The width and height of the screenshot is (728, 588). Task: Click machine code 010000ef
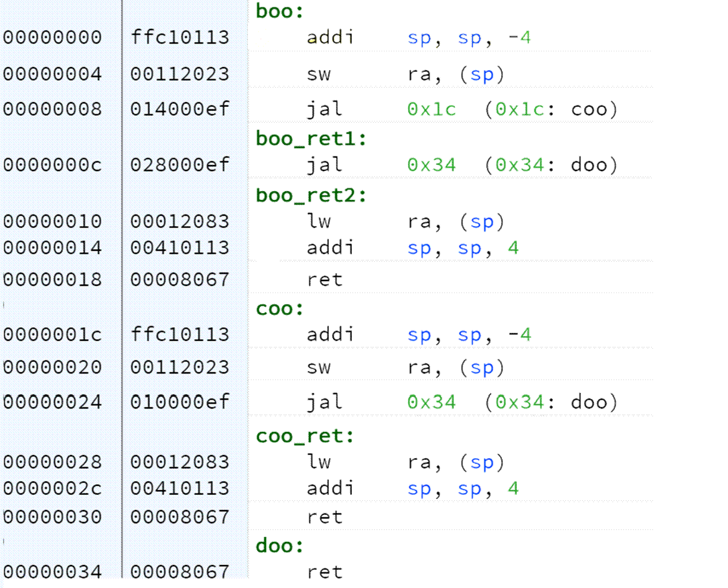180,402
